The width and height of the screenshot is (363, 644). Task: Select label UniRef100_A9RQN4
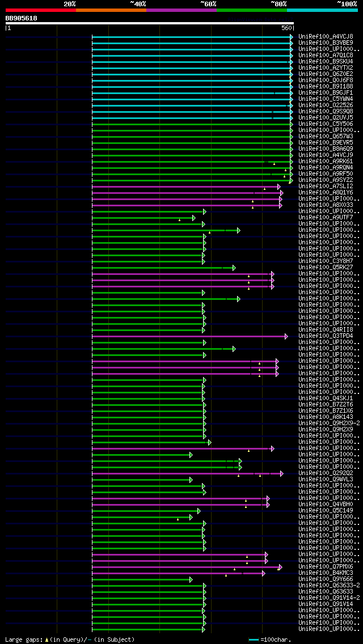(x=326, y=168)
